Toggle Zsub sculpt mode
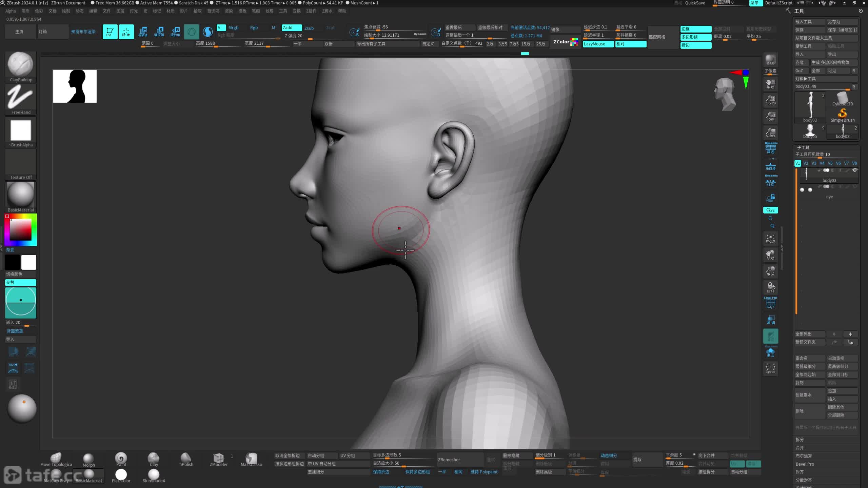The image size is (868, 488). [x=309, y=28]
